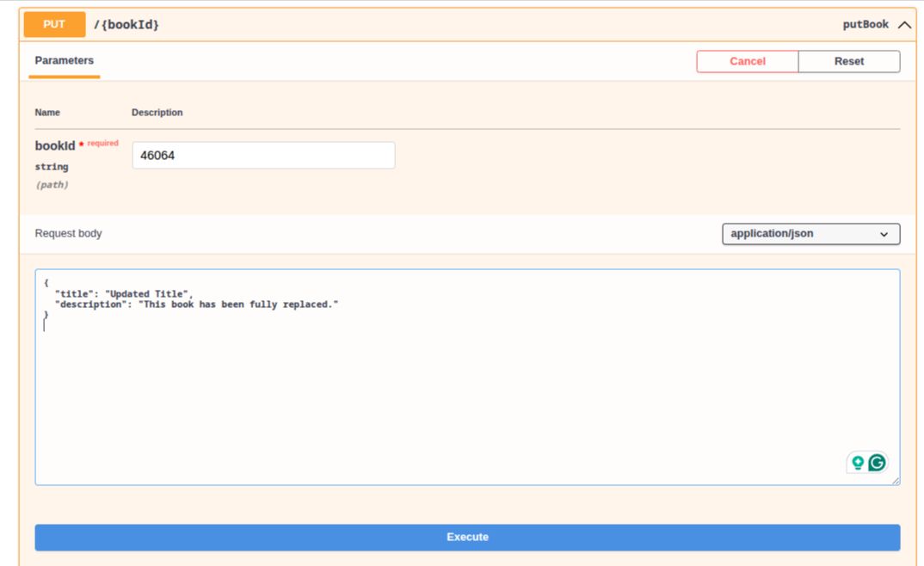Click into the bookId input field

[x=263, y=156]
